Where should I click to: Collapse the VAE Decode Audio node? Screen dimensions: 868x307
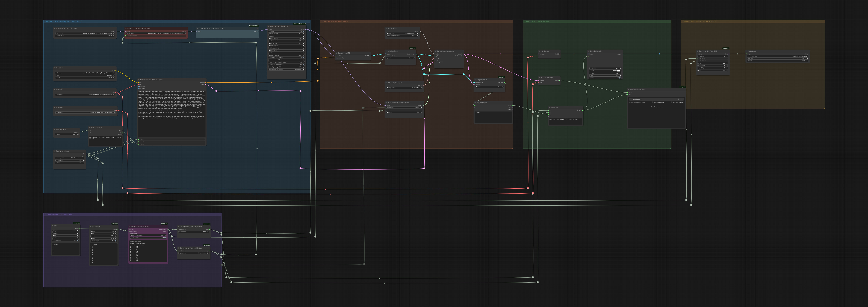coord(539,78)
